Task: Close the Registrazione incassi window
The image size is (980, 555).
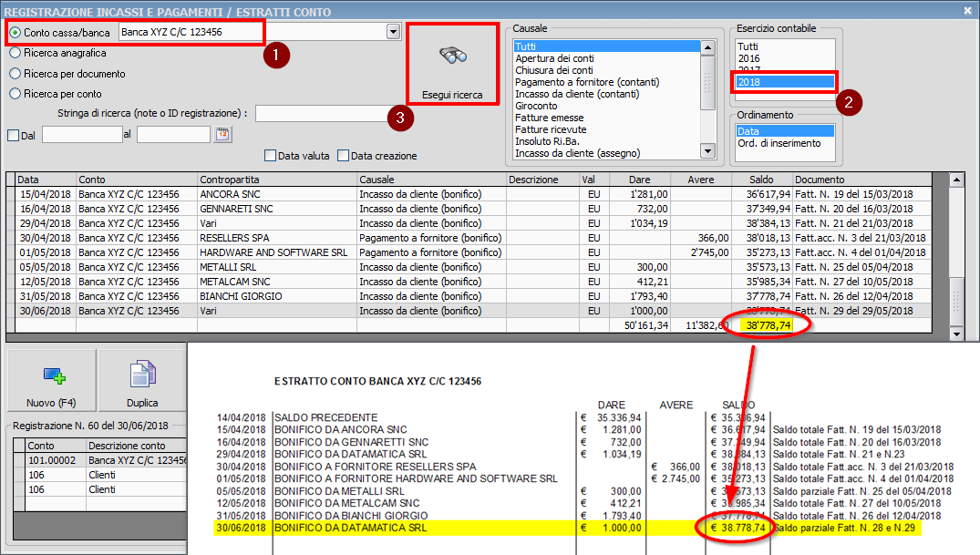Action: (x=968, y=11)
